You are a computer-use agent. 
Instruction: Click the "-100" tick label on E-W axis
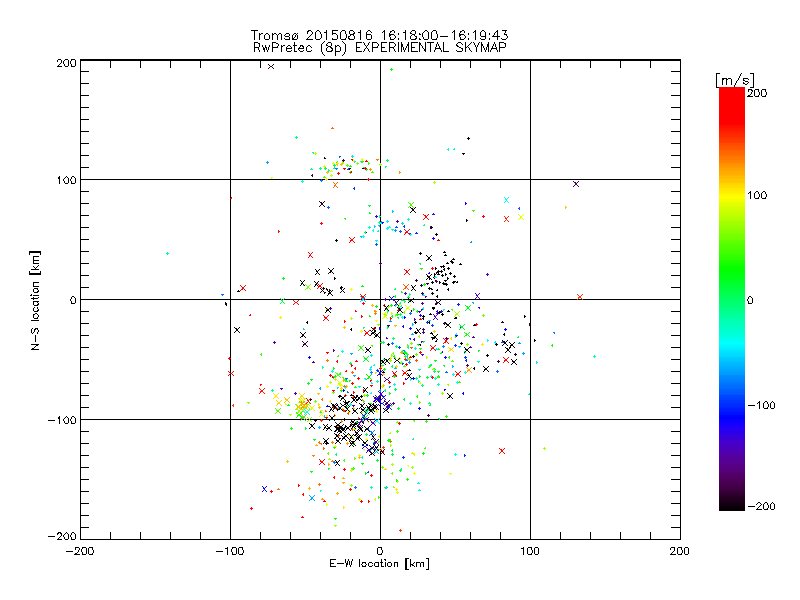point(230,551)
